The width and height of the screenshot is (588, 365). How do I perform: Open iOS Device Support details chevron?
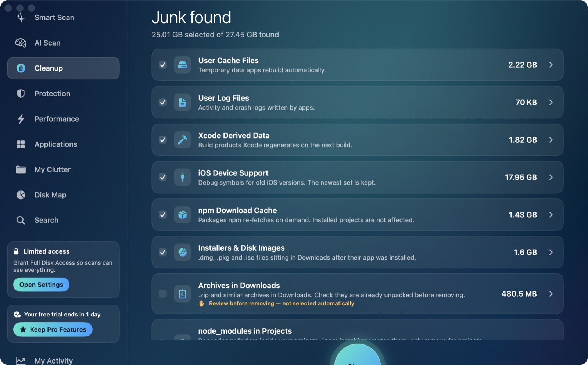pos(551,178)
